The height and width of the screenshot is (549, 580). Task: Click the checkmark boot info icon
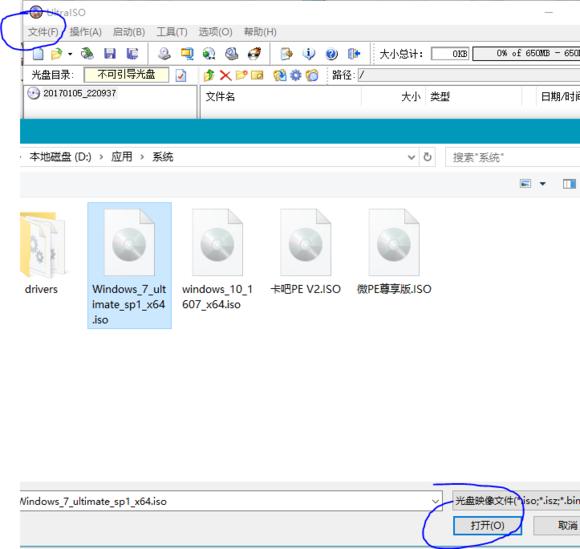[x=181, y=75]
